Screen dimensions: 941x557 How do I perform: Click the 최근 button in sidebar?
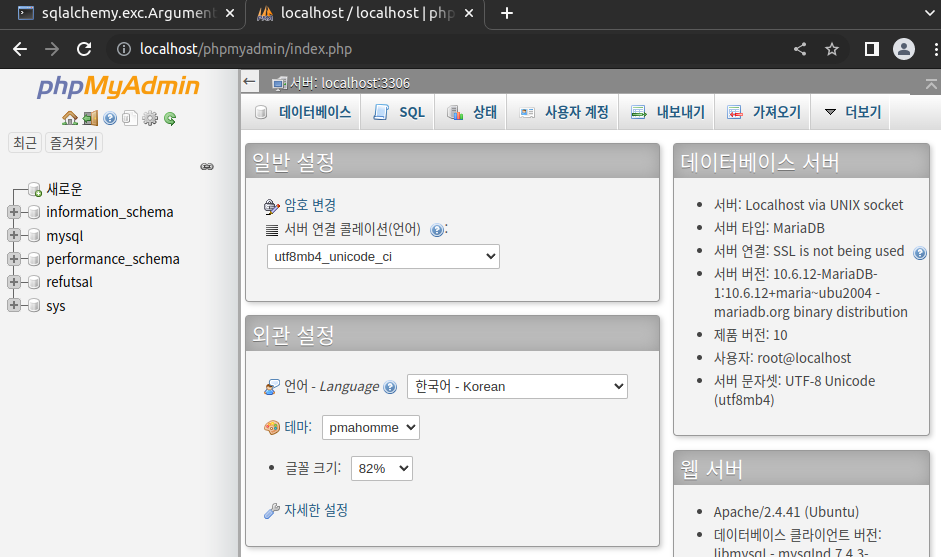click(x=25, y=143)
